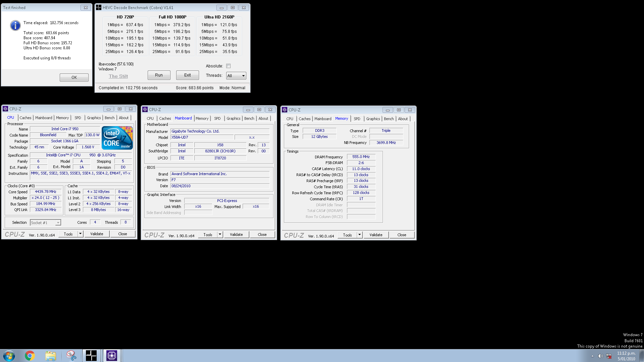Click Exit button in HEVC Benchmark
This screenshot has width=644, height=362.
click(x=188, y=75)
